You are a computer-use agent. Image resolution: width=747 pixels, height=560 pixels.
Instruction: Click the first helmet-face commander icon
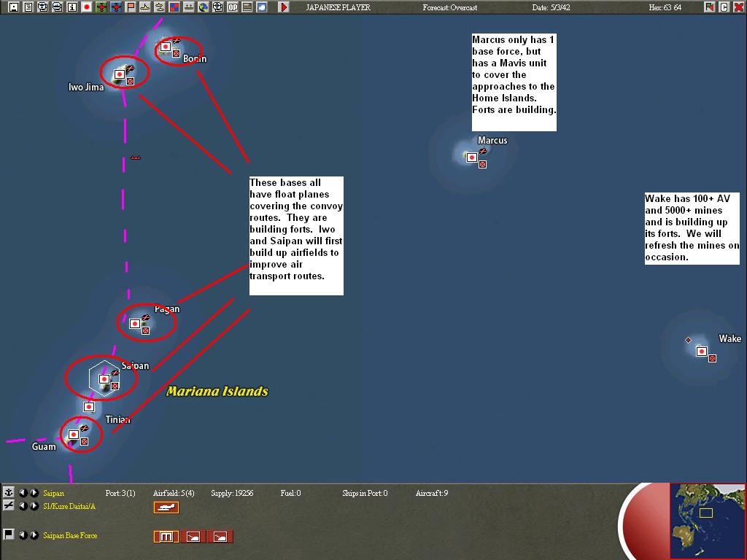click(43, 7)
